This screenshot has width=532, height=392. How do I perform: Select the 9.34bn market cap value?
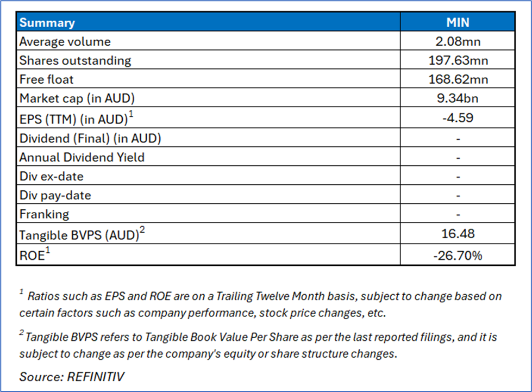pos(458,98)
